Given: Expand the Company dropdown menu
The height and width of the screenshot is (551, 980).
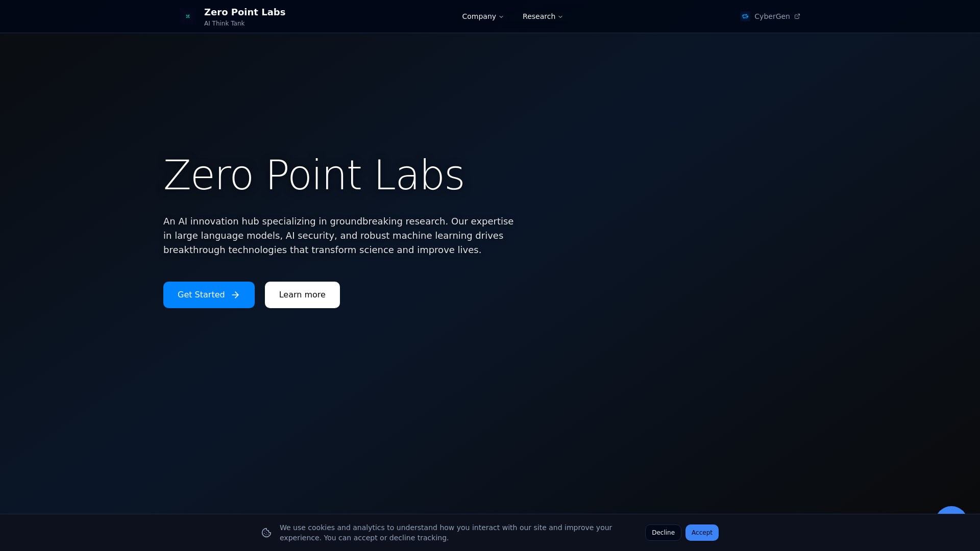Looking at the screenshot, I should (x=483, y=16).
